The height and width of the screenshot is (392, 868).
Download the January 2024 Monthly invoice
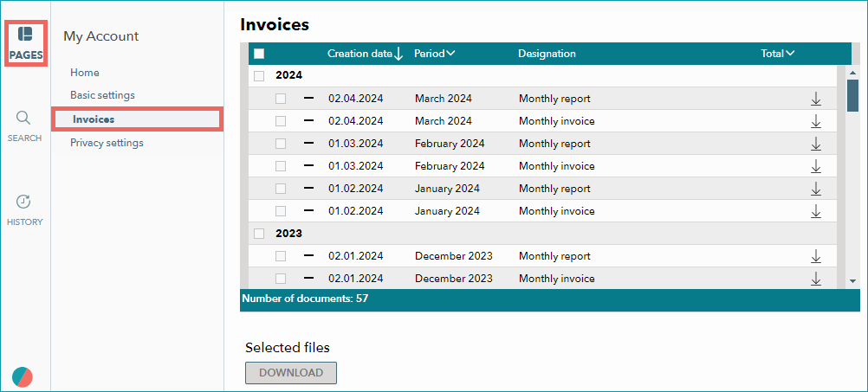[815, 211]
